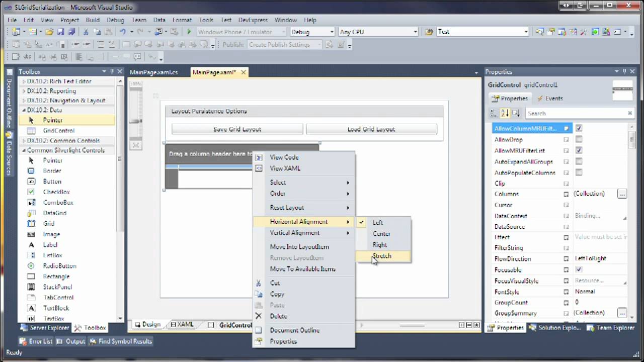
Task: Select the Border control icon in Toolbox
Action: pos(31,171)
